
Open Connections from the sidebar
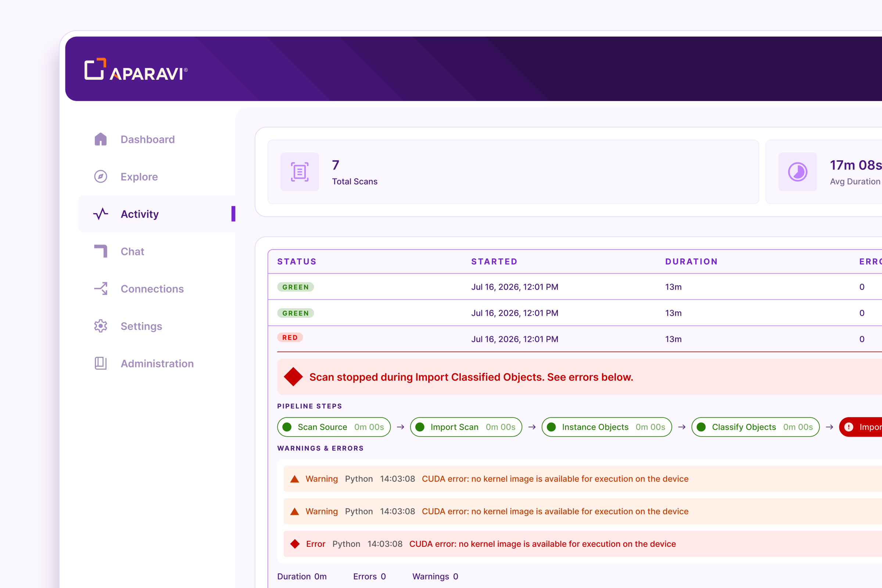(157, 288)
